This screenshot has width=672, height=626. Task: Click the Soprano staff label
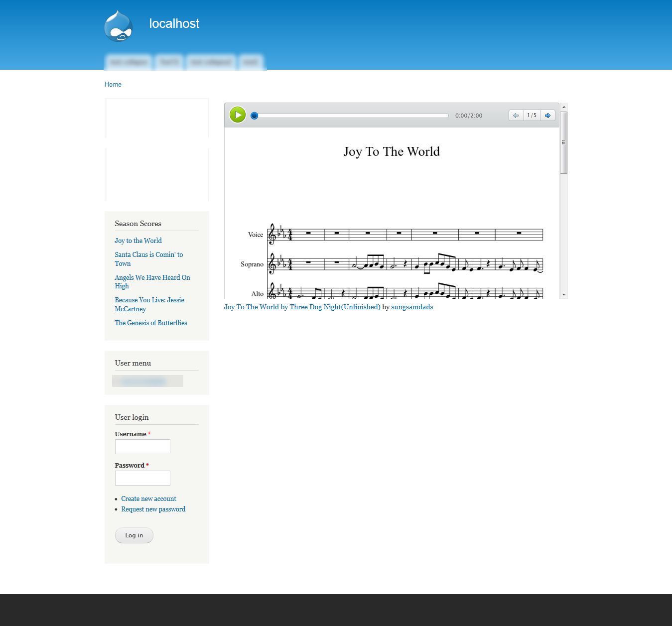pos(252,264)
